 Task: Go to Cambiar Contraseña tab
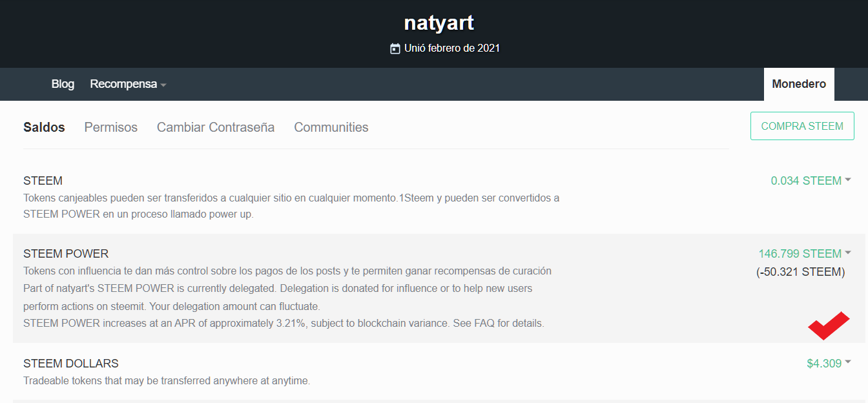[216, 127]
